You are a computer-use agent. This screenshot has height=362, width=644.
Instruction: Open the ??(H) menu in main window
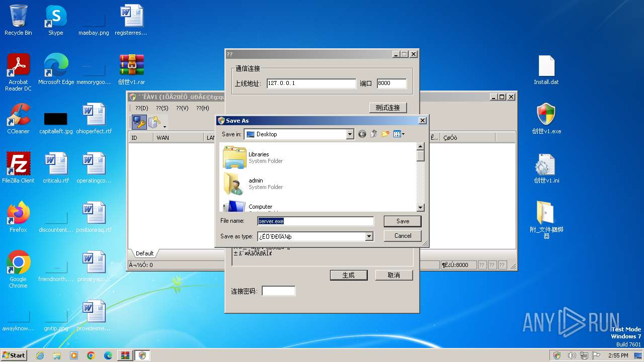(203, 108)
